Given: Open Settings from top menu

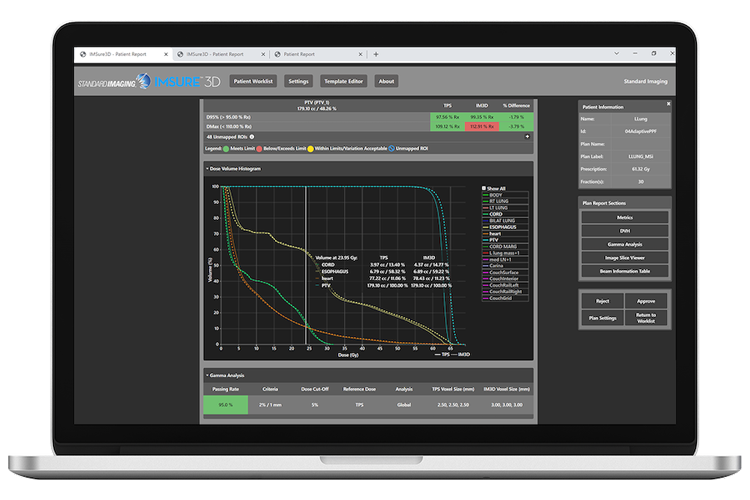Looking at the screenshot, I should [x=298, y=81].
